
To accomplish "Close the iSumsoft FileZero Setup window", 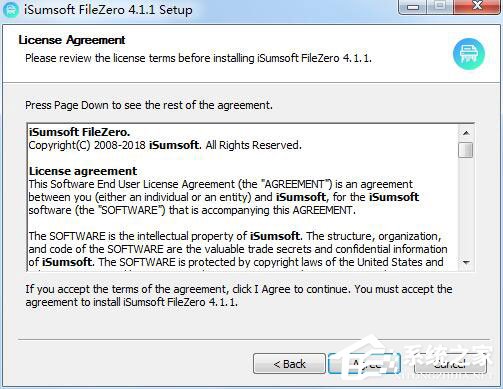I will pyautogui.click(x=477, y=7).
